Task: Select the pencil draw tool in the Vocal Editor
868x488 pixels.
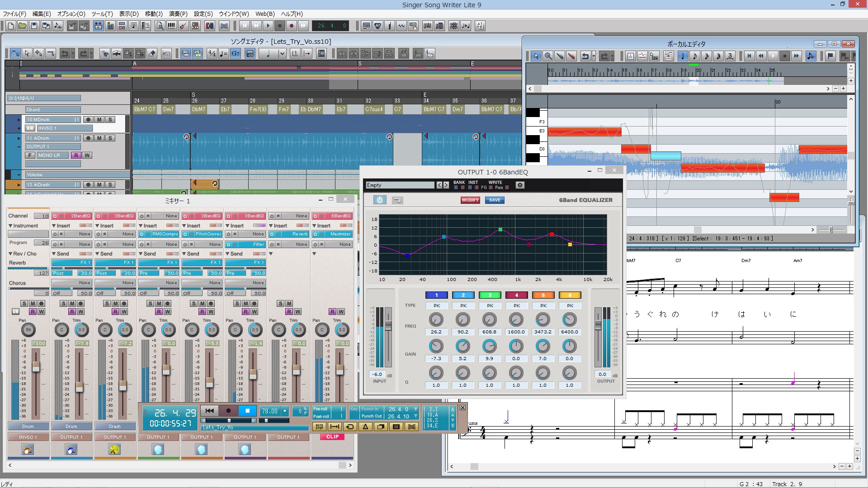Action: pos(560,56)
